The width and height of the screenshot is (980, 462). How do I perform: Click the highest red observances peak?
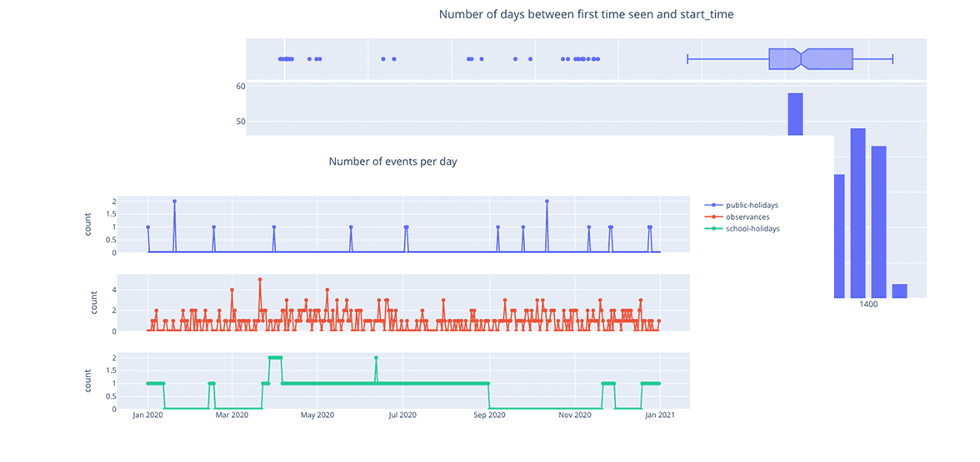pos(260,280)
